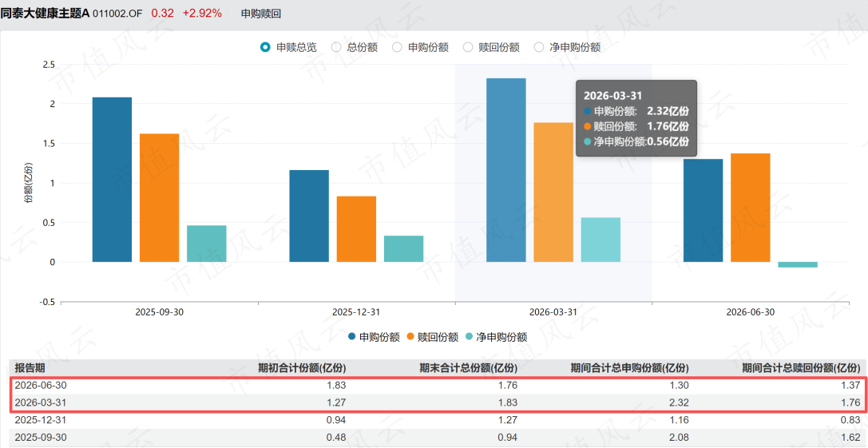The width and height of the screenshot is (868, 448).
Task: Click the 报告期 column header
Action: (x=28, y=367)
